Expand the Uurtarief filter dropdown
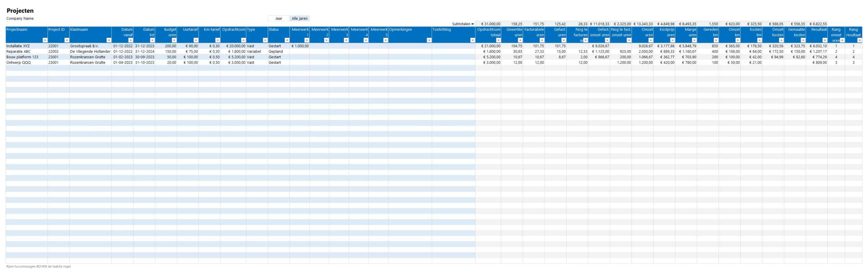The image size is (868, 269). (196, 40)
